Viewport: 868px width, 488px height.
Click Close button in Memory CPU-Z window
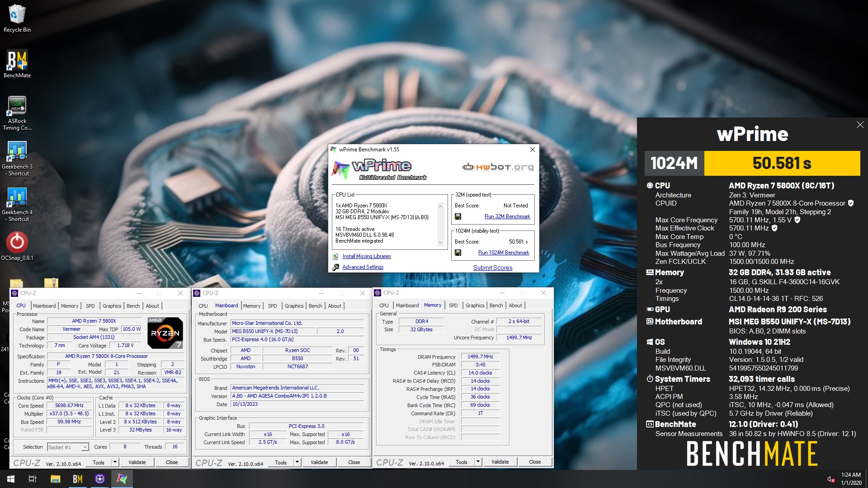tap(535, 462)
